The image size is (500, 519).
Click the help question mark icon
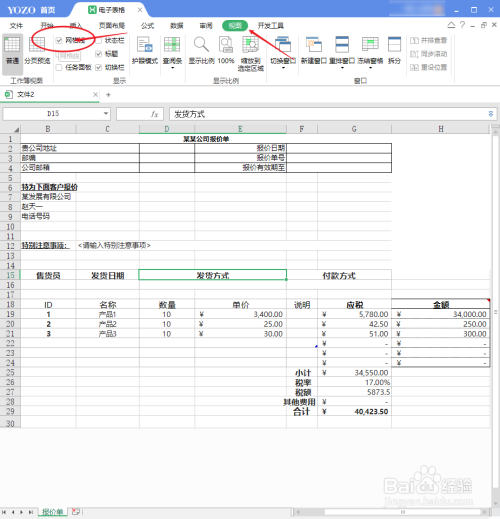(462, 25)
